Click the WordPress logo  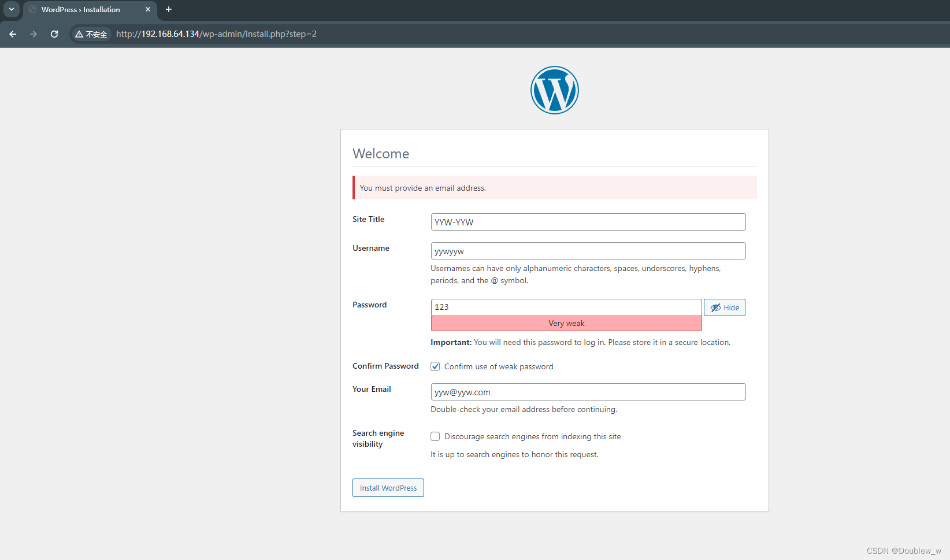pos(554,90)
